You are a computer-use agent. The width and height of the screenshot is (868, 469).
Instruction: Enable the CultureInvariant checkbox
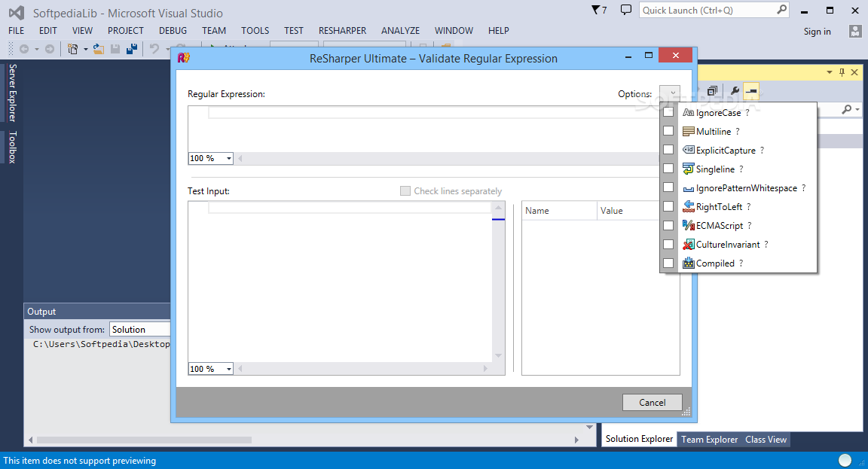point(668,244)
